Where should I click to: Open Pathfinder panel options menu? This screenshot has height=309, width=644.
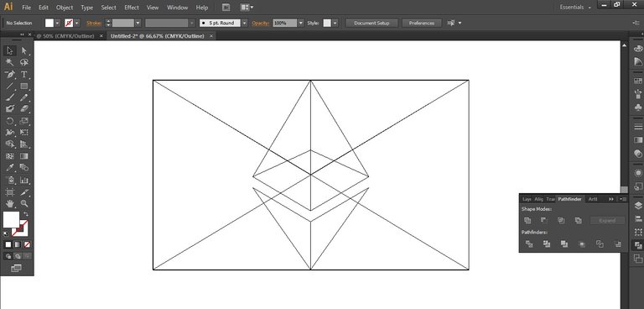coord(623,199)
